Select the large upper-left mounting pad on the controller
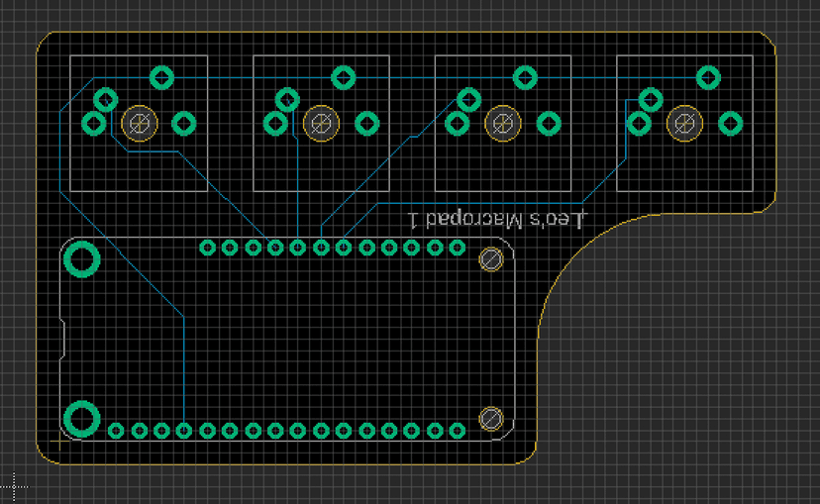Viewport: 820px width, 504px height. (x=81, y=260)
